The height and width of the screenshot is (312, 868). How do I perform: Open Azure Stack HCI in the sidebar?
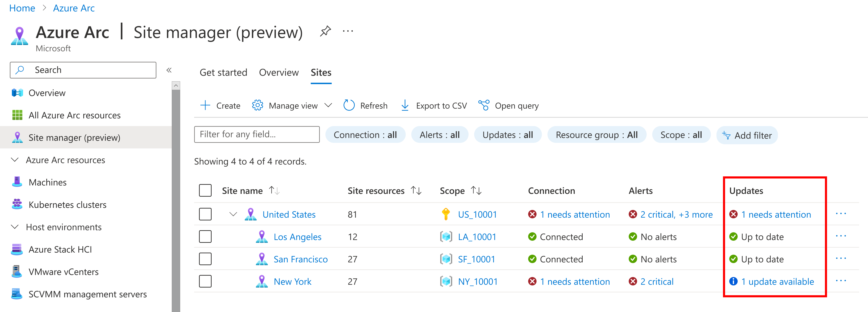(x=60, y=249)
